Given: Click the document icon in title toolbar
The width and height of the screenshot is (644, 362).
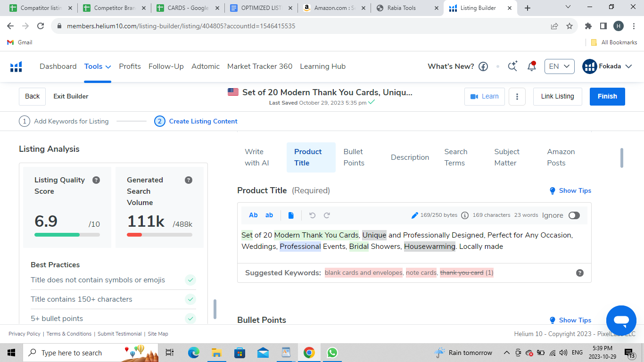Looking at the screenshot, I should click(x=291, y=215).
